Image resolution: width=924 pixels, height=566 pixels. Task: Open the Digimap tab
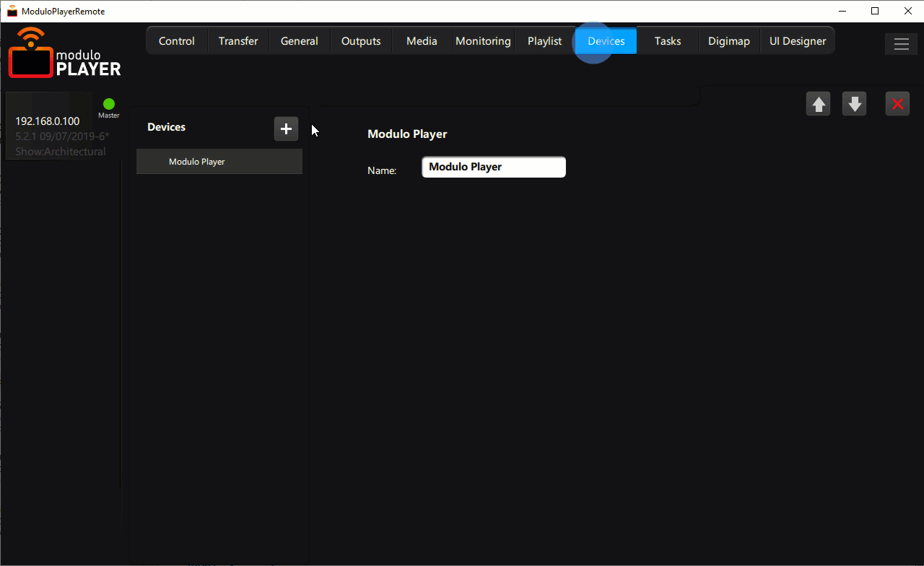pyautogui.click(x=729, y=41)
